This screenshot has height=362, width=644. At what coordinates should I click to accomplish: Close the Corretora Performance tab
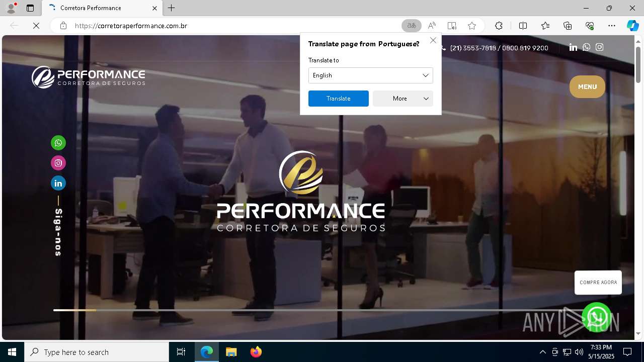pyautogui.click(x=154, y=8)
